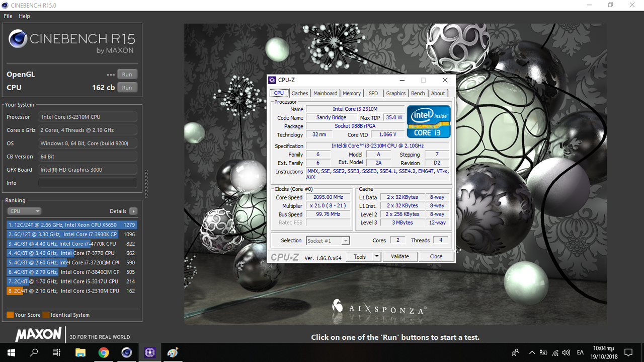Viewport: 644px width, 362px height.
Task: Click the CPU-Z title bar icon
Action: (272, 80)
